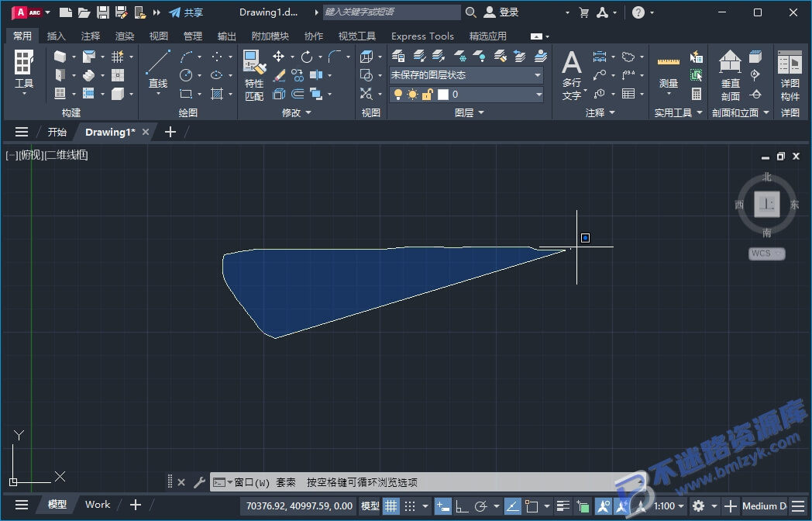
Task: Click the 多行文字 multiline text tool
Action: (572, 75)
